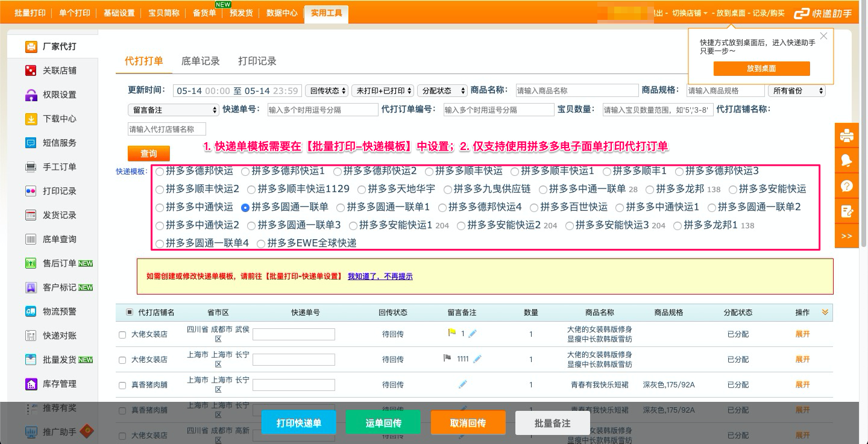Screen dimensions: 868x444
Task: Switch to 单个打印 top menu
Action: (x=74, y=13)
